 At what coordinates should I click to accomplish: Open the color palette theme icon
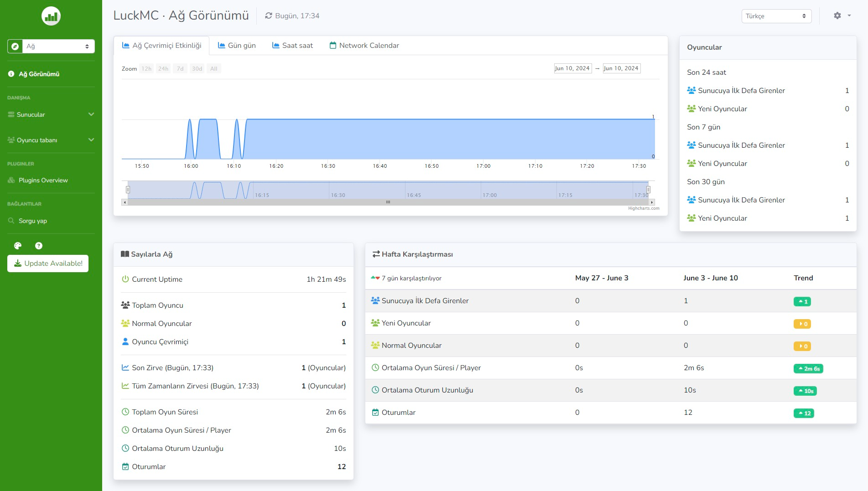click(18, 246)
